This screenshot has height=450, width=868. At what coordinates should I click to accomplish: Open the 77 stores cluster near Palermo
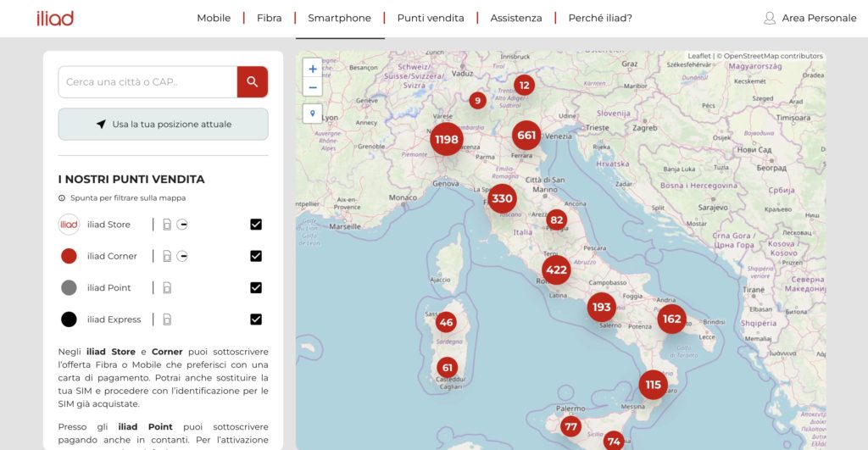pyautogui.click(x=570, y=427)
